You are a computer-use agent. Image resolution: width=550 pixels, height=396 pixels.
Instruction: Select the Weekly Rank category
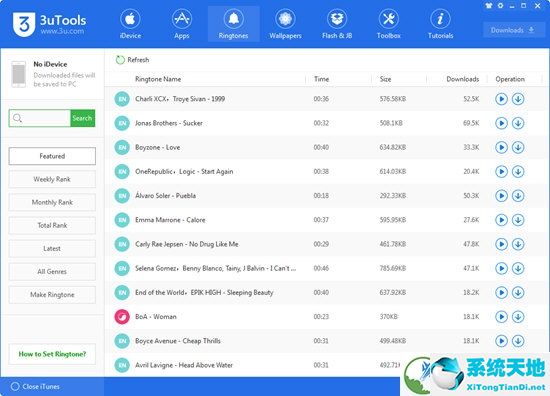(x=52, y=179)
